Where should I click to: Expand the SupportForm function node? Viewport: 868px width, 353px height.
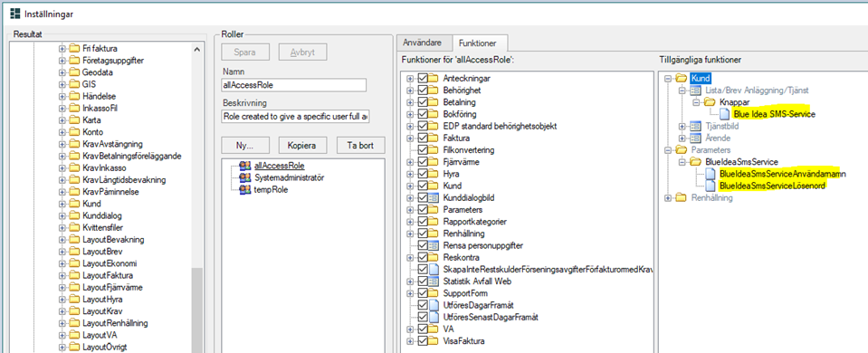[x=410, y=293]
